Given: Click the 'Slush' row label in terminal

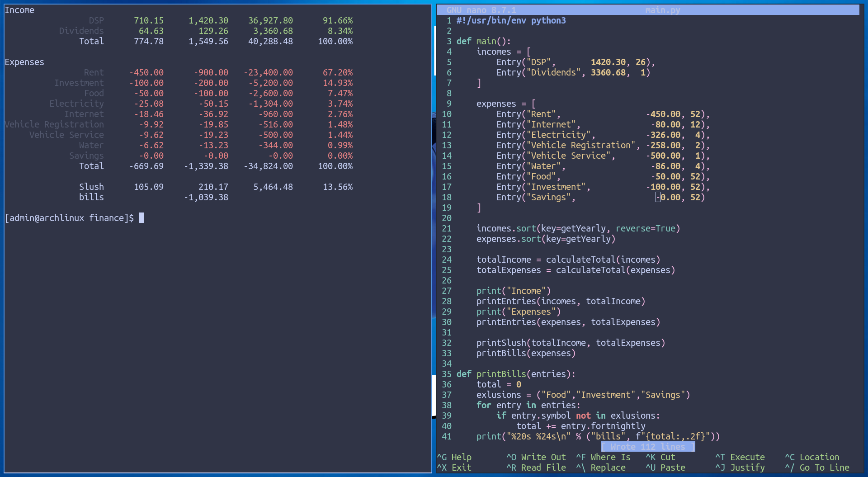Looking at the screenshot, I should pos(91,187).
